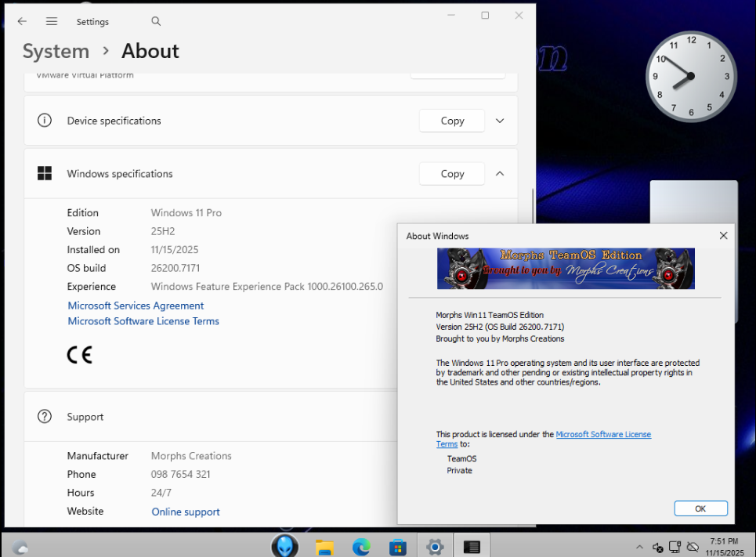756x557 pixels.
Task: Expand the Device specifications section
Action: point(500,121)
